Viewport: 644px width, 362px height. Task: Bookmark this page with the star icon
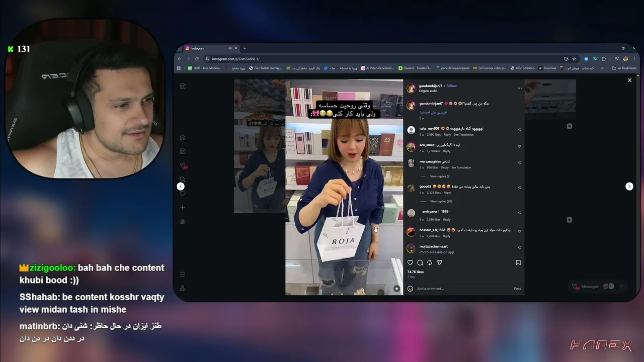(574, 59)
